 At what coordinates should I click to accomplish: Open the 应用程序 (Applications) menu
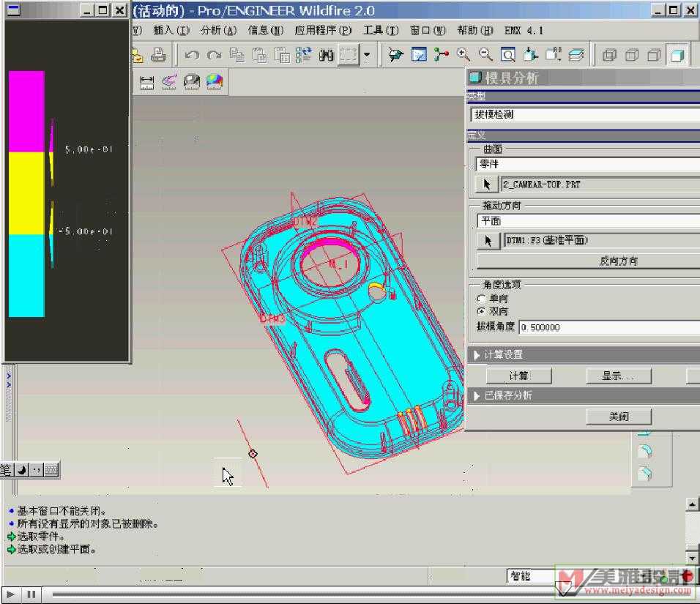(x=323, y=30)
